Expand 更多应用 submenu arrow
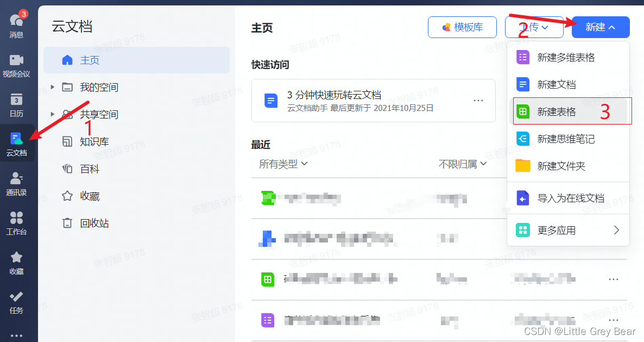 (x=616, y=230)
